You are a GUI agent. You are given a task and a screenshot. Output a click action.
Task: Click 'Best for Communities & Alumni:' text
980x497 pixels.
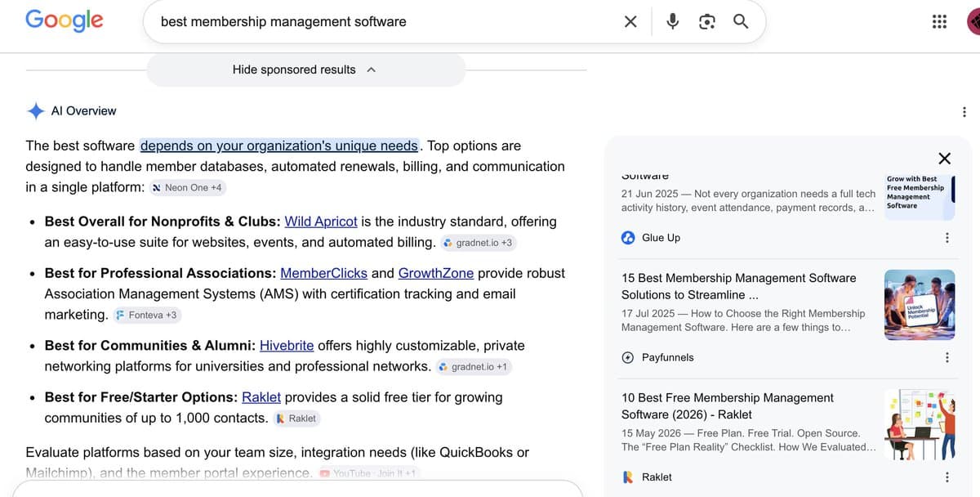click(150, 346)
